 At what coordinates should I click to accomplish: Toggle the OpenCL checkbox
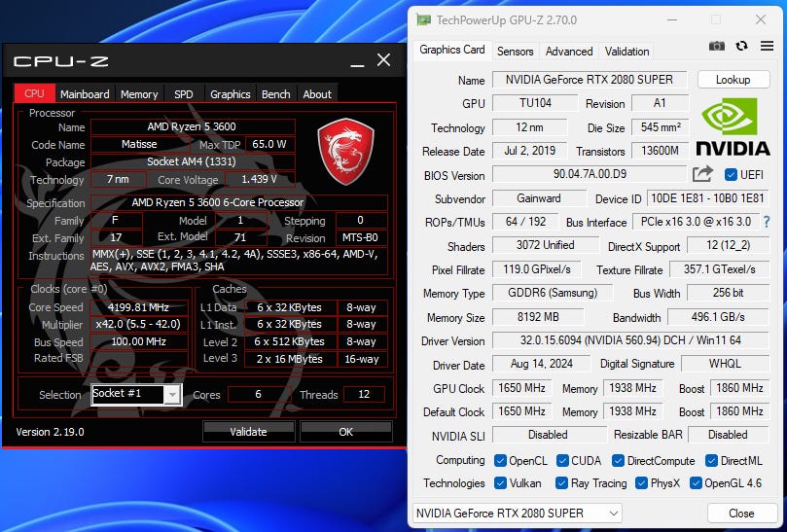[x=500, y=460]
